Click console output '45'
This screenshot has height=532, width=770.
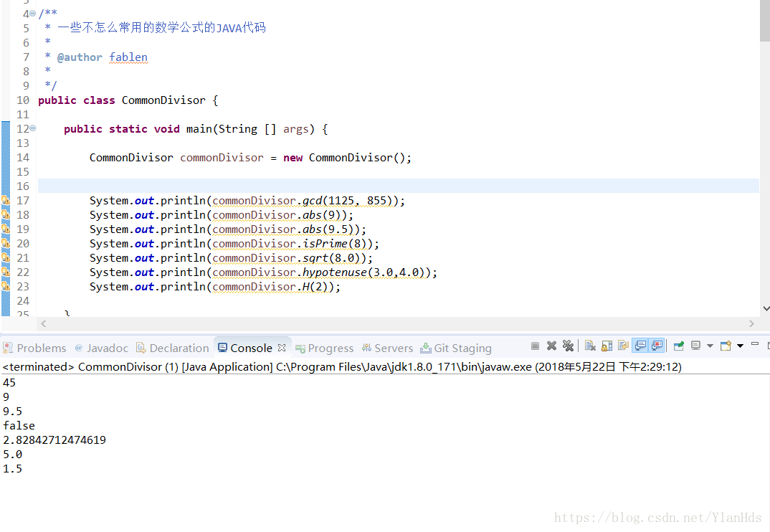(x=9, y=382)
